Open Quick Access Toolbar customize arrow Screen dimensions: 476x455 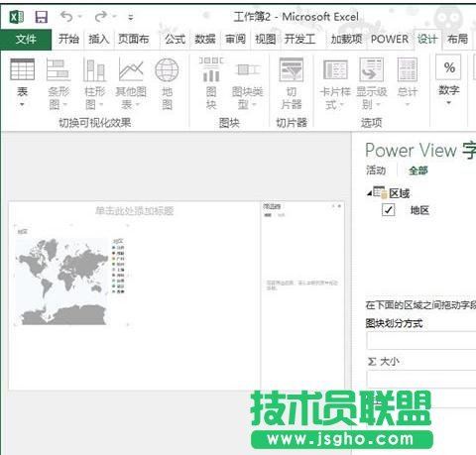point(131,18)
